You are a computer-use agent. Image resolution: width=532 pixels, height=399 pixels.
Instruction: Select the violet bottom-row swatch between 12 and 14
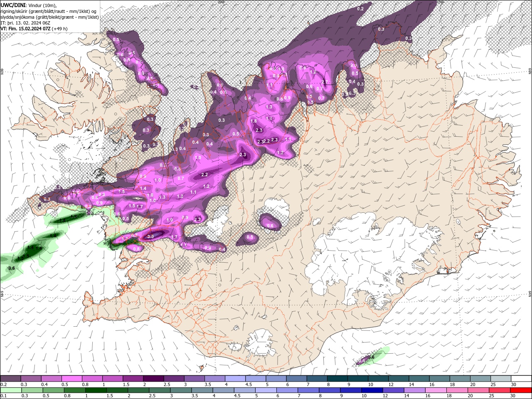[393, 390]
